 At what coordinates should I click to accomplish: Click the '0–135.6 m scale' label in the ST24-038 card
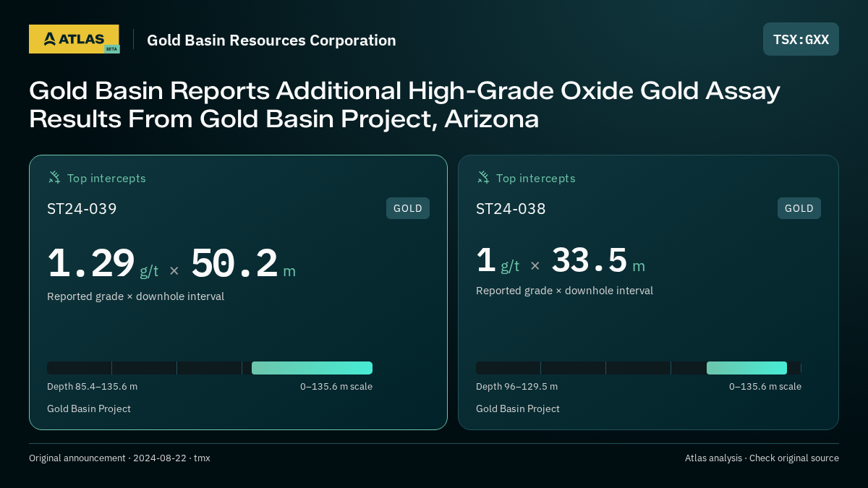765,387
